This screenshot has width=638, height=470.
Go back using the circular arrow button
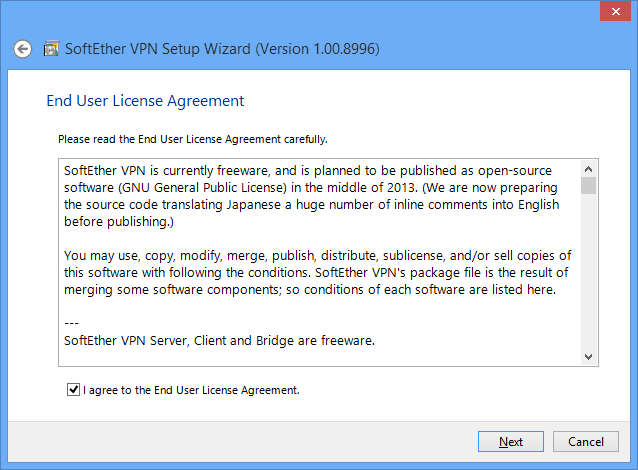click(x=22, y=49)
